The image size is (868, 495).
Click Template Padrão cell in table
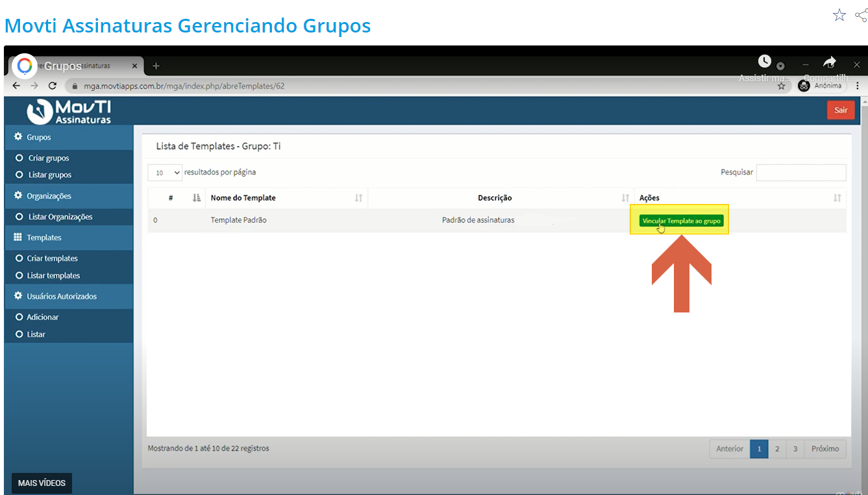238,220
